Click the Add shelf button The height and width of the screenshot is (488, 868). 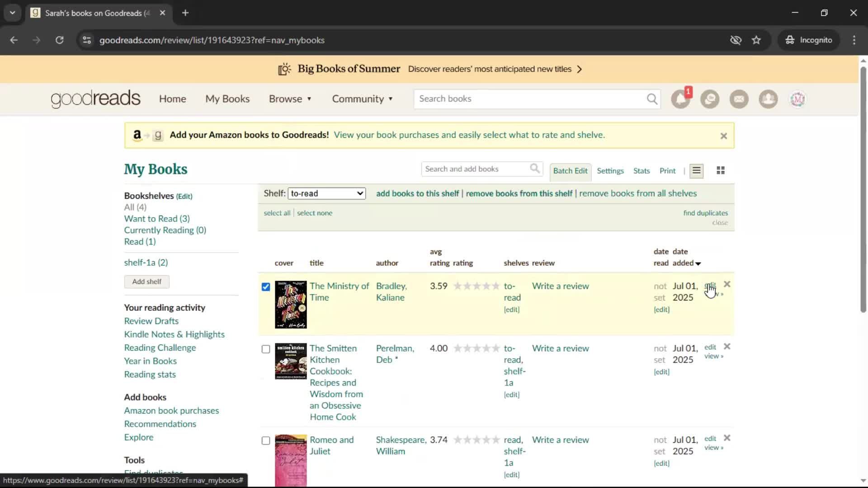[147, 282]
